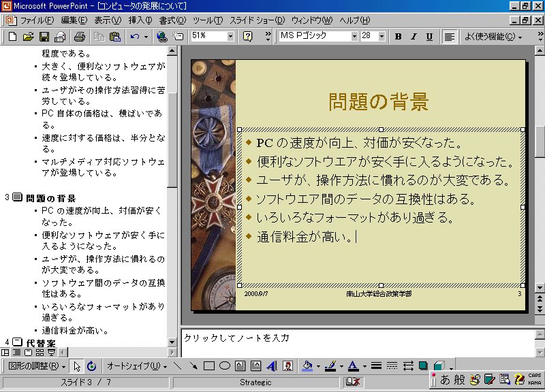Image resolution: width=545 pixels, height=392 pixels.
Task: Insert a horizontal text box
Action: pyautogui.click(x=240, y=366)
